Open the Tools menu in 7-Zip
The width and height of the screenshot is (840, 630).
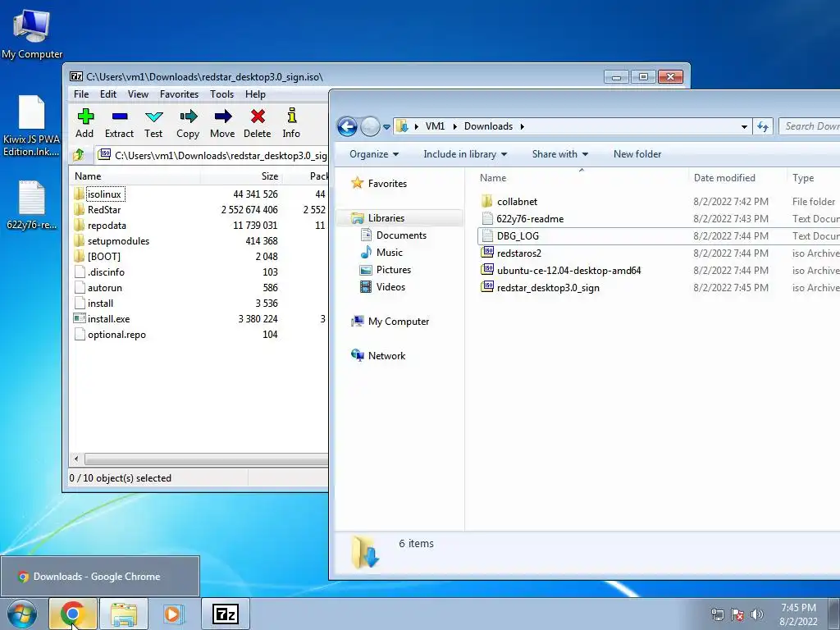coord(221,94)
